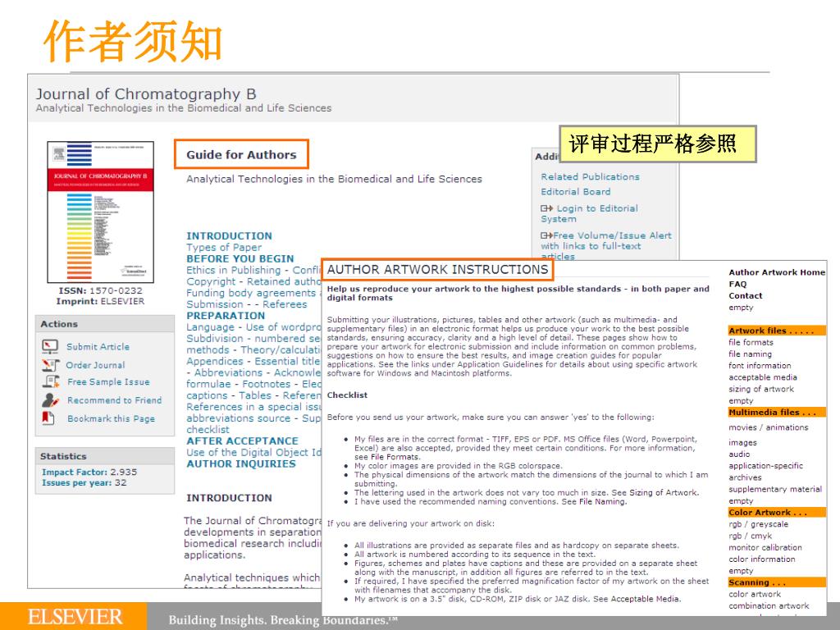Screen dimensions: 840x630
Task: Open the Editorial Board link
Action: click(575, 192)
